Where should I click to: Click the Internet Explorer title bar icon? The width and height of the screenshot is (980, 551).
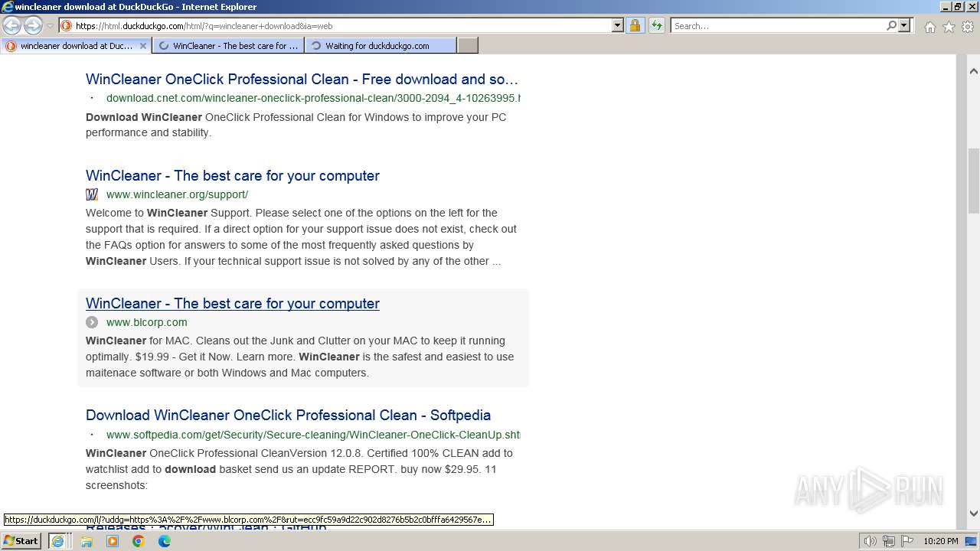tap(8, 7)
